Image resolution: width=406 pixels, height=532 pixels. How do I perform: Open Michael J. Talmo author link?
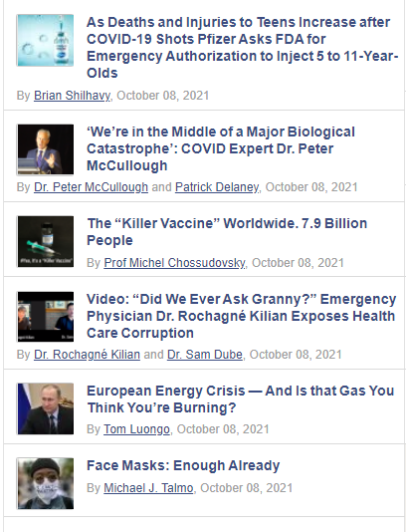[148, 488]
